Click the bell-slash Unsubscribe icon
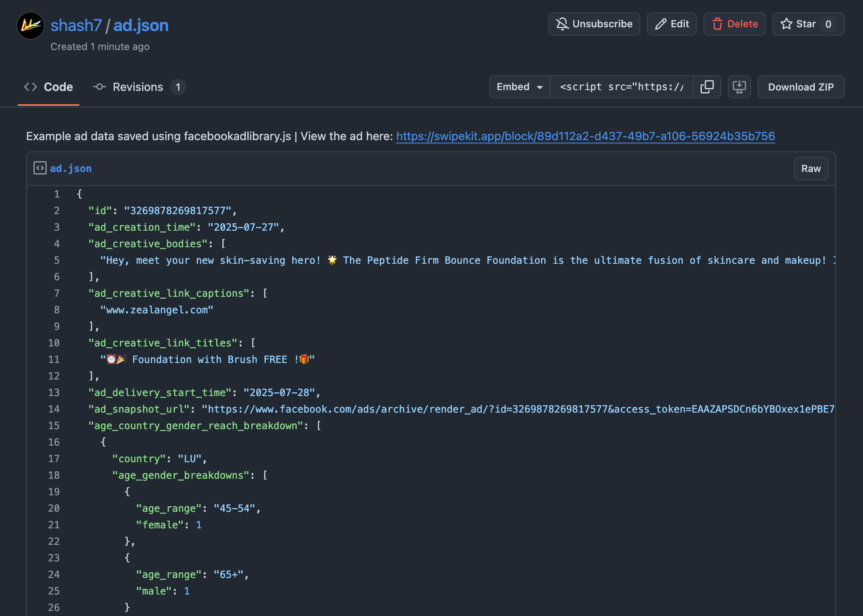This screenshot has height=616, width=863. coord(561,24)
